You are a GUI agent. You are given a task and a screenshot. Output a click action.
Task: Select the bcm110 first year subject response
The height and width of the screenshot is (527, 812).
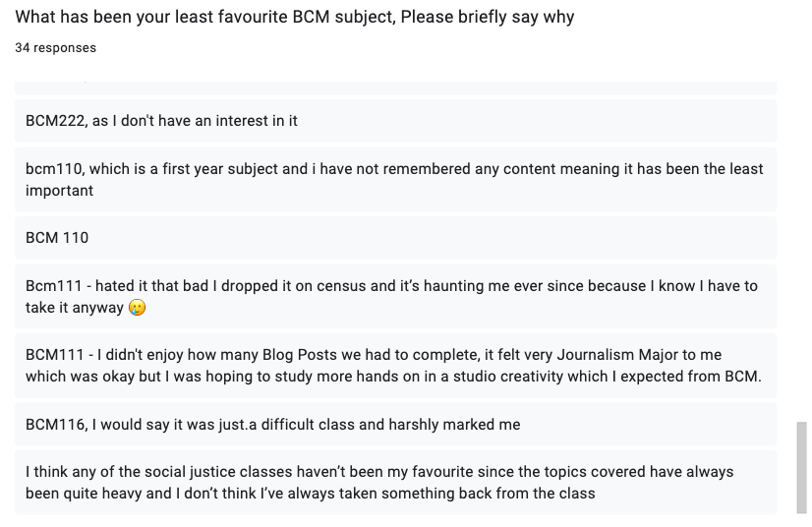(x=394, y=179)
